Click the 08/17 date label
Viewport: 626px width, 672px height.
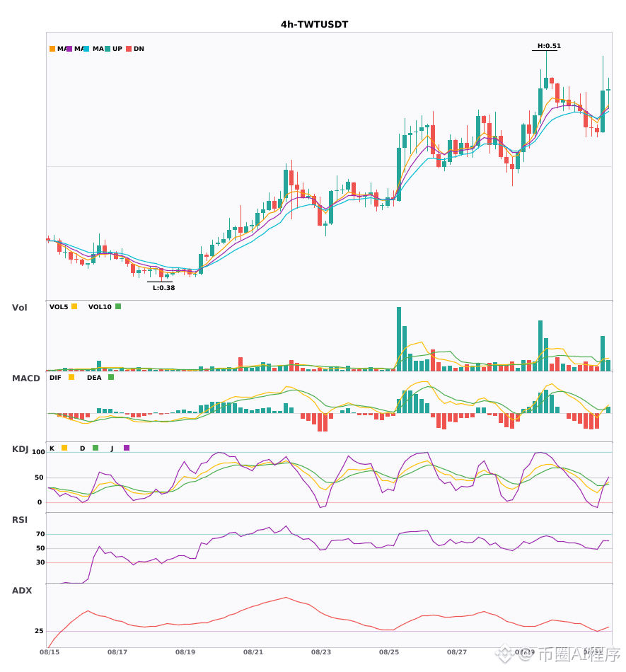pyautogui.click(x=117, y=652)
